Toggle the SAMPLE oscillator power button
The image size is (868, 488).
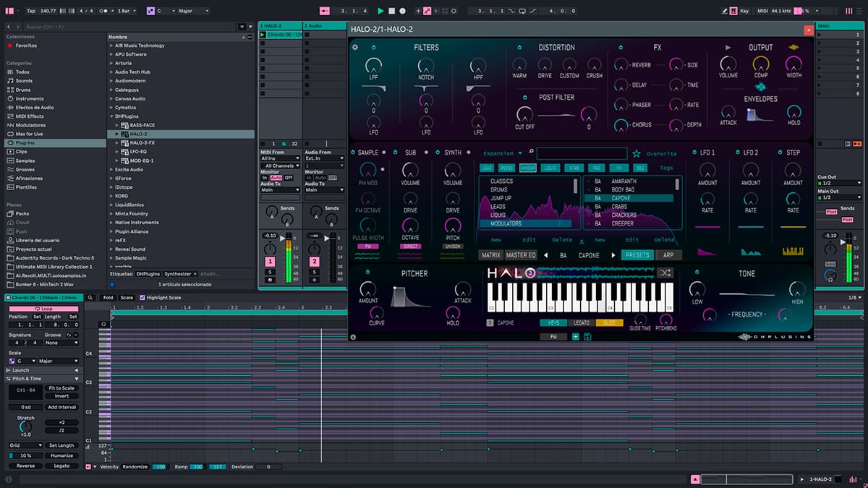pyautogui.click(x=353, y=153)
